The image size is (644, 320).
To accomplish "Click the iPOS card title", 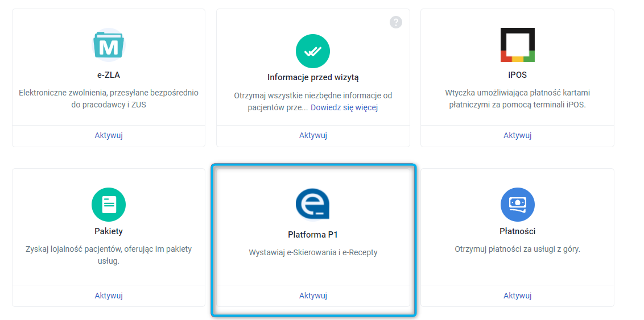I will (517, 75).
